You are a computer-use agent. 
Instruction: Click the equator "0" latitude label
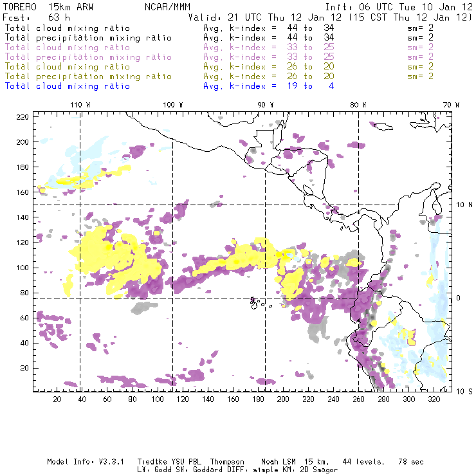pyautogui.click(x=459, y=298)
